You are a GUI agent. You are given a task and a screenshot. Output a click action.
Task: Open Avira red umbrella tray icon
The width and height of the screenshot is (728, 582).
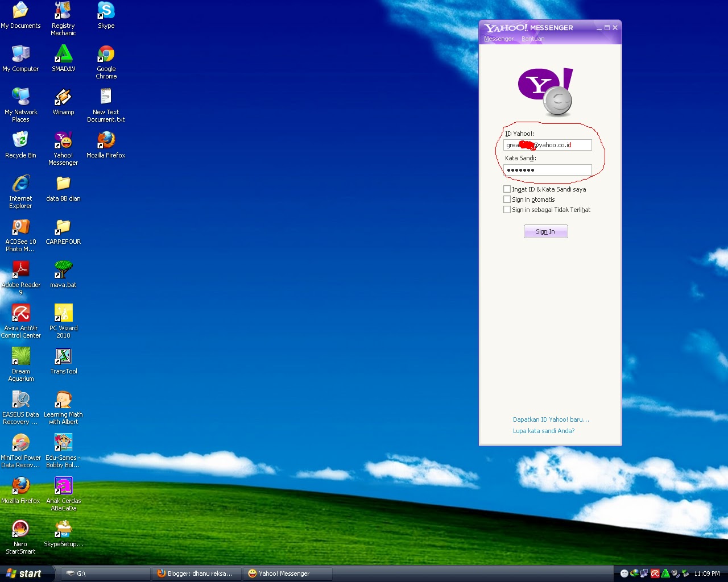click(x=655, y=573)
